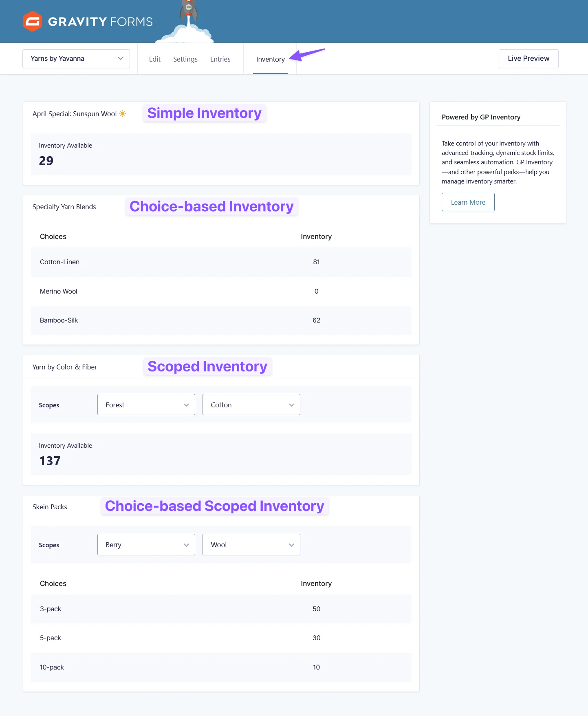Image resolution: width=588 pixels, height=716 pixels.
Task: Open the Wool scope dropdown
Action: 251,544
